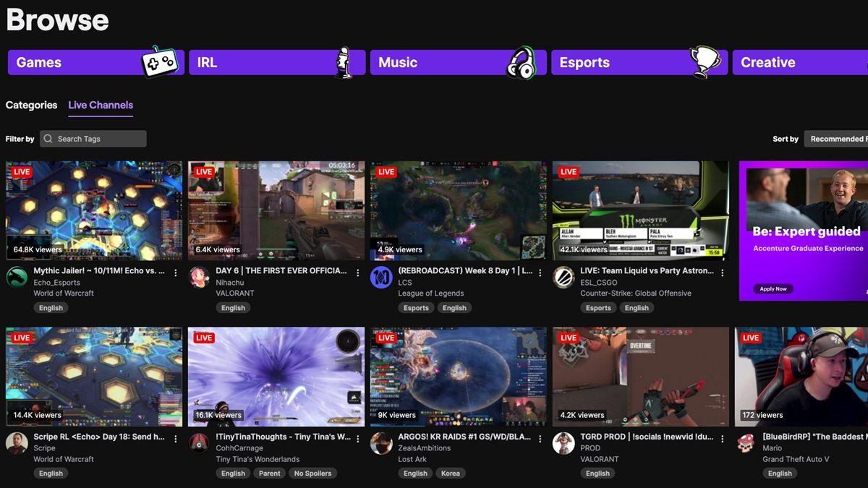This screenshot has width=868, height=488.
Task: Switch to the Categories tab
Action: tap(31, 105)
